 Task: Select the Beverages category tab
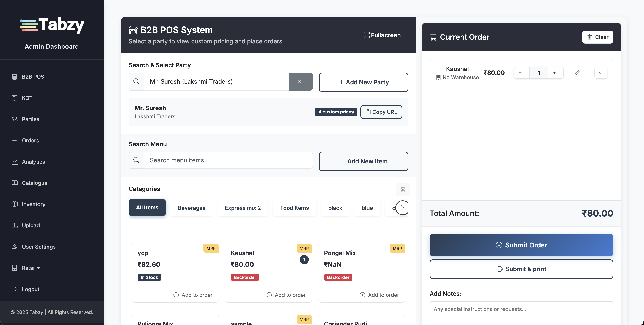pos(191,208)
